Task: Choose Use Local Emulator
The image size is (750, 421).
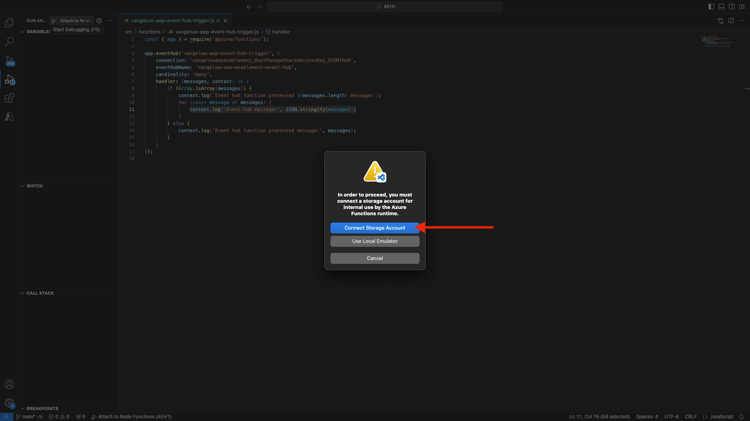Action: (375, 241)
